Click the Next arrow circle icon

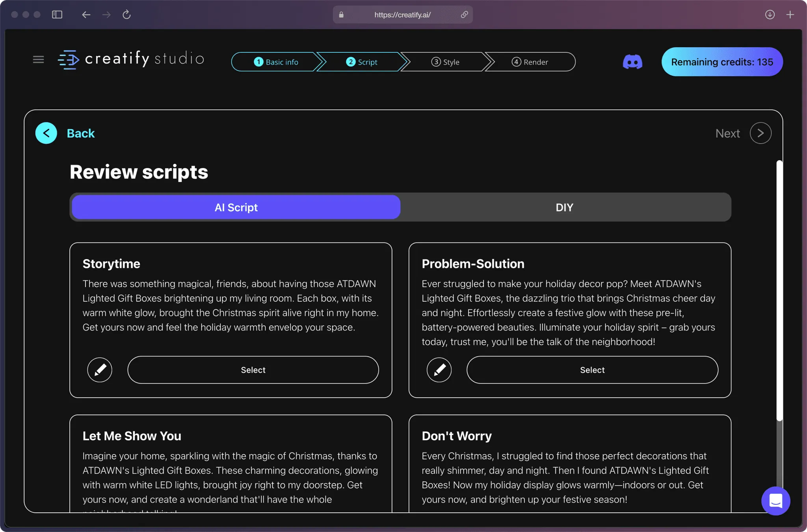[x=761, y=133]
